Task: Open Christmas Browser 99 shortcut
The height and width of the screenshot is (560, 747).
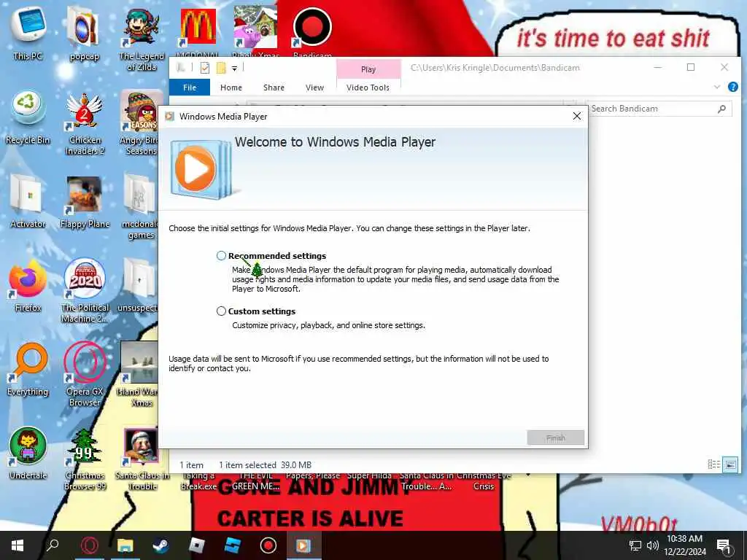Action: 85,459
